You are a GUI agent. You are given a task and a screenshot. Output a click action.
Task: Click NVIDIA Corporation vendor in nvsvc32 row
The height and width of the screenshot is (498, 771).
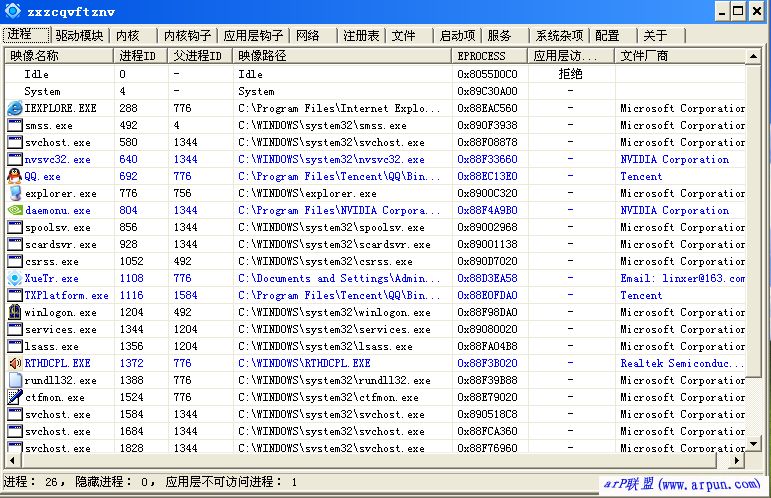click(675, 159)
